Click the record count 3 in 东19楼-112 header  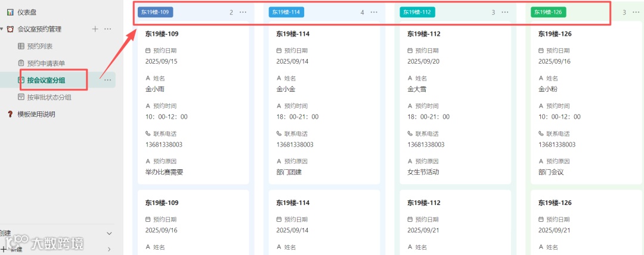point(493,13)
